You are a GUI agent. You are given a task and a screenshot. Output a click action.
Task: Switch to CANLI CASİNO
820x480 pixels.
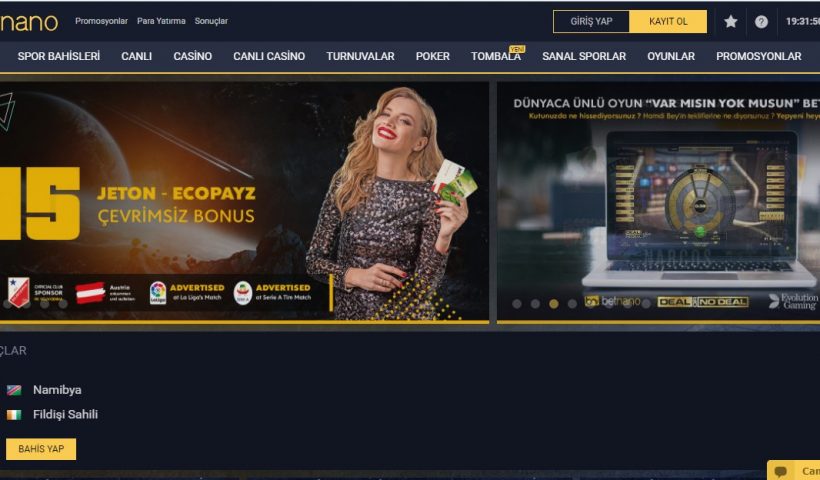click(x=269, y=56)
